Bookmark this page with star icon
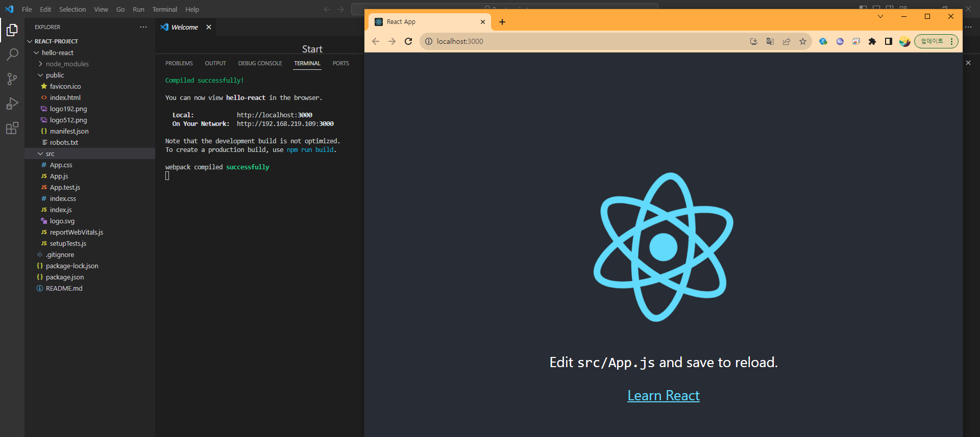This screenshot has width=980, height=437. 803,41
